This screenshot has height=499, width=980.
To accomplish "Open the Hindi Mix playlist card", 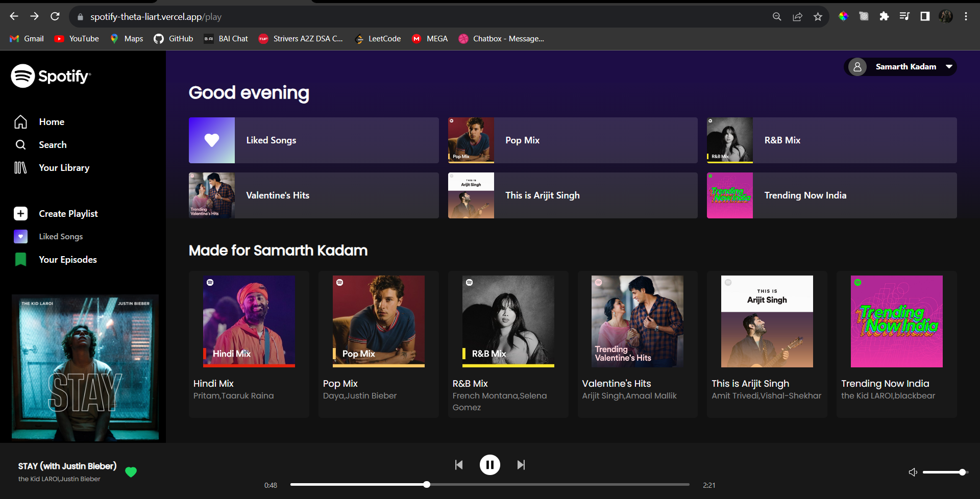I will tap(249, 344).
